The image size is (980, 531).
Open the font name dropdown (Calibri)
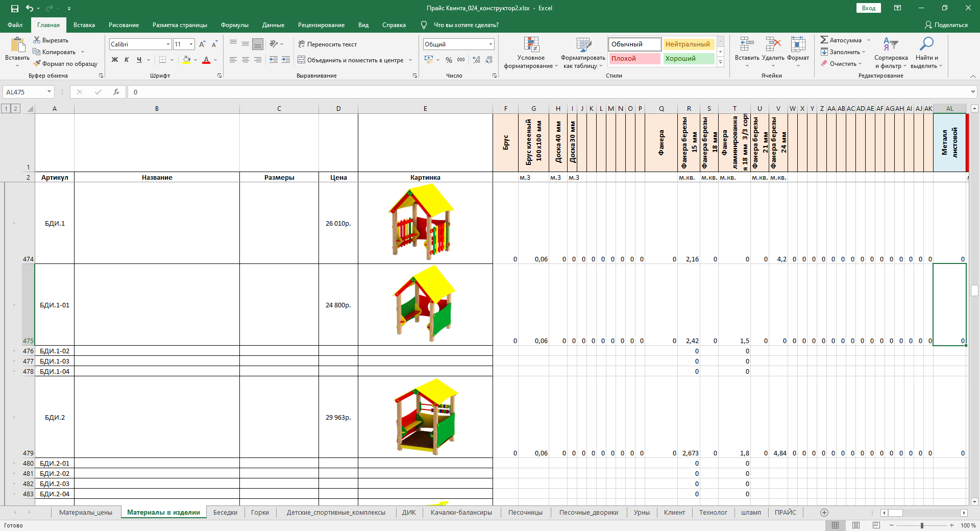click(x=168, y=44)
